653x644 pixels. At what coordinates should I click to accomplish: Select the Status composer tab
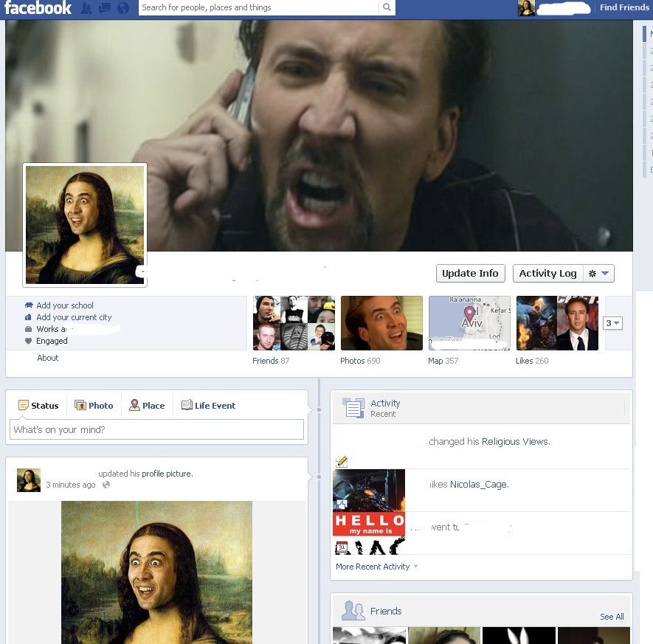point(38,406)
